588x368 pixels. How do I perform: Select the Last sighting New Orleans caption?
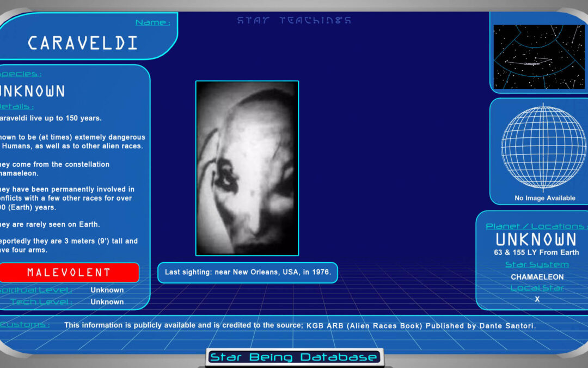[x=248, y=272]
